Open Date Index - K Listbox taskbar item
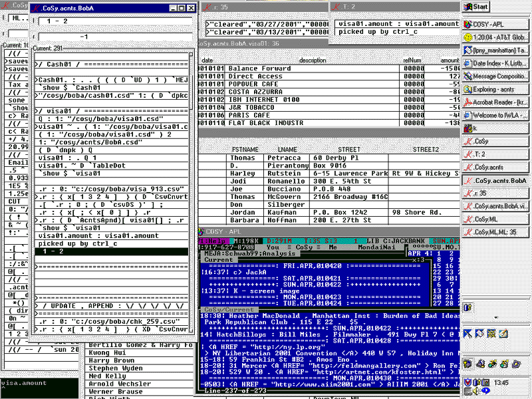Image resolution: width=532 pixels, height=399 pixels. tap(495, 63)
